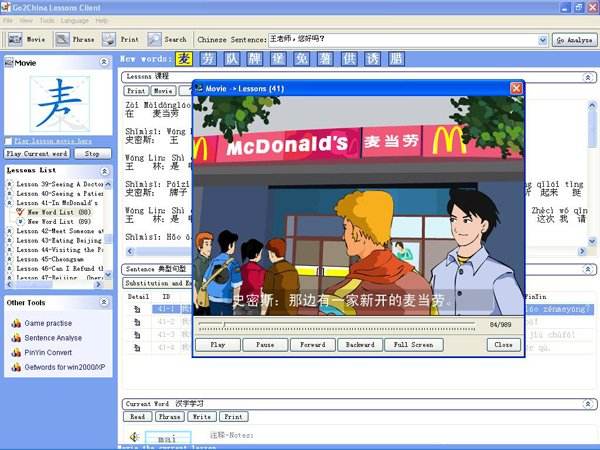The width and height of the screenshot is (600, 450).
Task: Select the Game practise tool icon
Action: click(16, 323)
